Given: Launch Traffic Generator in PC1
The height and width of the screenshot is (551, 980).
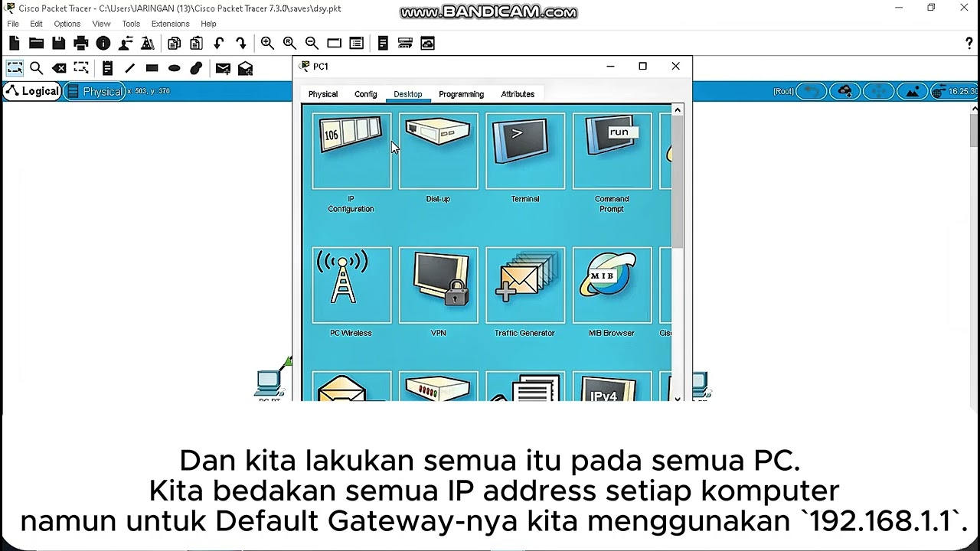Looking at the screenshot, I should click(x=525, y=285).
